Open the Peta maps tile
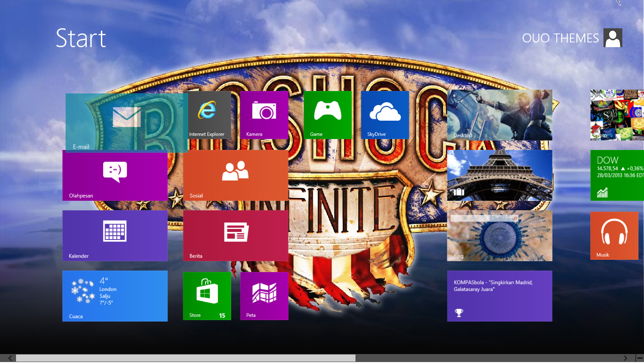The image size is (644, 363). click(x=264, y=296)
